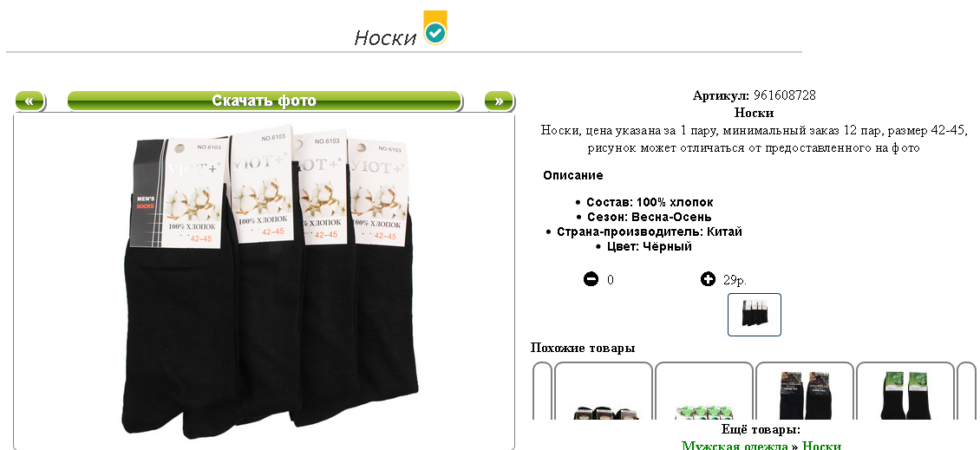Click the Артикул number 961608728
980x450 pixels.
pyautogui.click(x=784, y=95)
